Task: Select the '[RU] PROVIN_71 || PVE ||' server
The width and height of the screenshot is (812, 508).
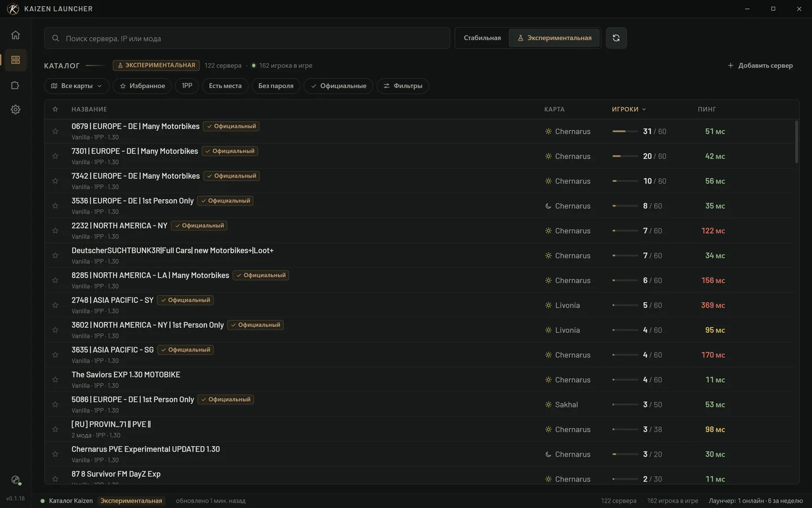Action: [420, 430]
